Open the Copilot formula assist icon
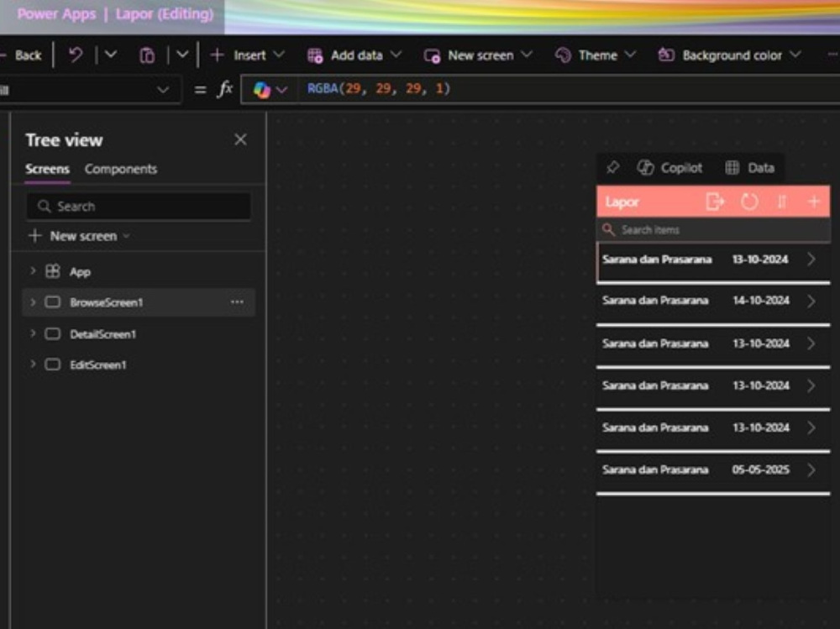 (x=262, y=90)
